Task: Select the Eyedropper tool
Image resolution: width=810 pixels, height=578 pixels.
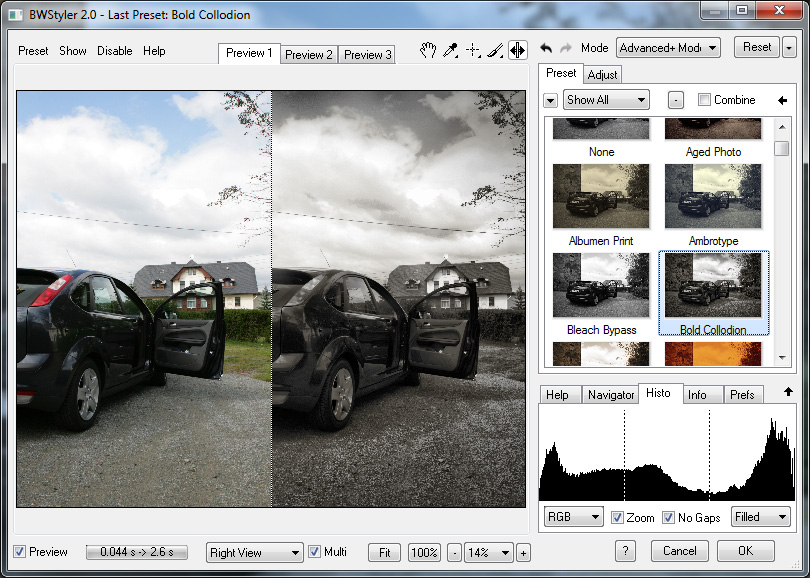Action: (x=451, y=51)
